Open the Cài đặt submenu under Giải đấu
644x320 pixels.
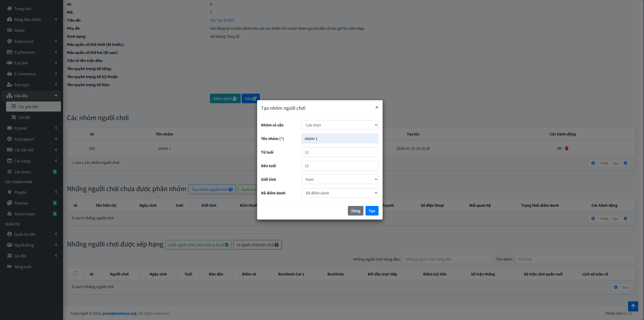(x=24, y=117)
